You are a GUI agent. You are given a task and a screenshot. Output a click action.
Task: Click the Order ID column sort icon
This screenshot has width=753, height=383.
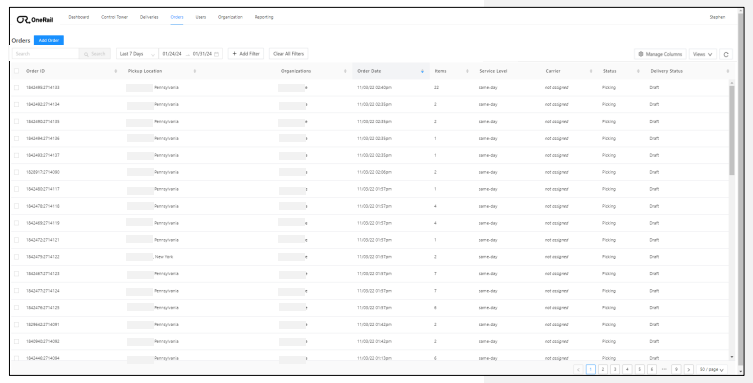pyautogui.click(x=116, y=71)
